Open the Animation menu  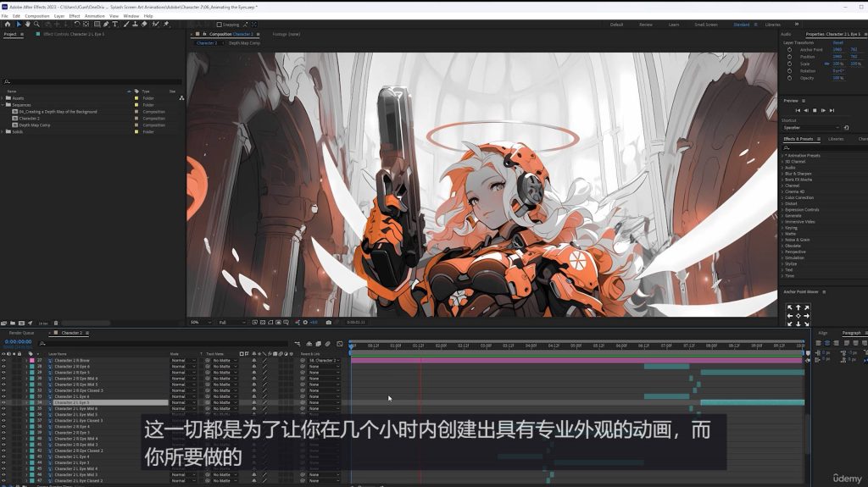coord(95,16)
